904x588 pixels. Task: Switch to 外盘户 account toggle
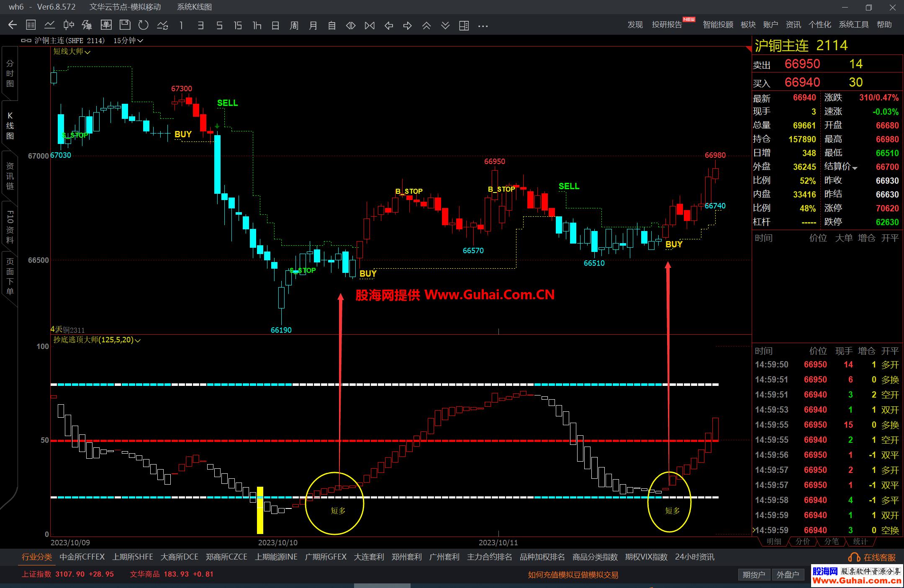788,575
